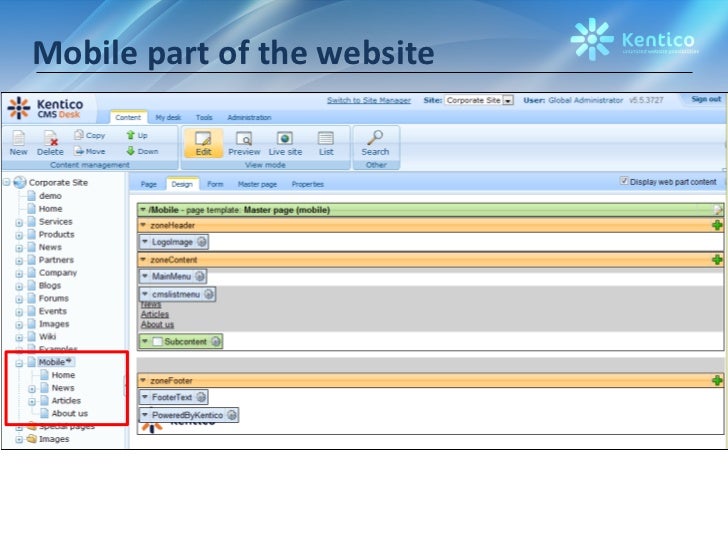
Task: Switch to List view mode
Action: (x=325, y=143)
